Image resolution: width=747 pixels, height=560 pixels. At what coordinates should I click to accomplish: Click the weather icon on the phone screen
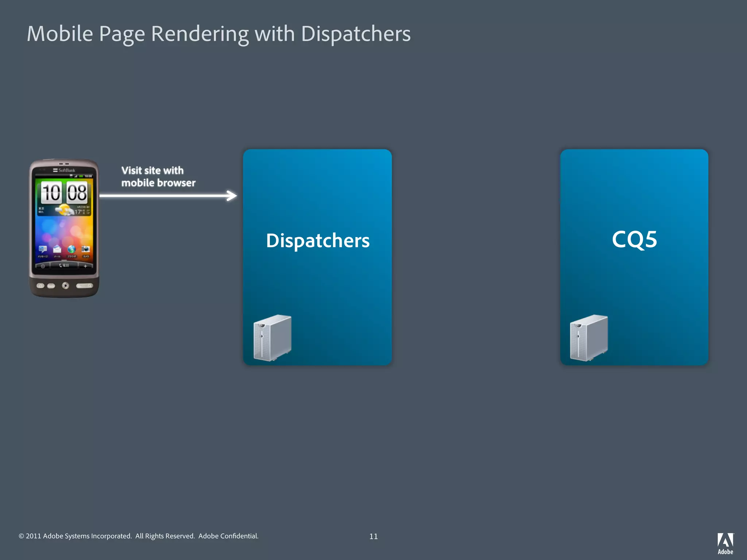pos(64,210)
